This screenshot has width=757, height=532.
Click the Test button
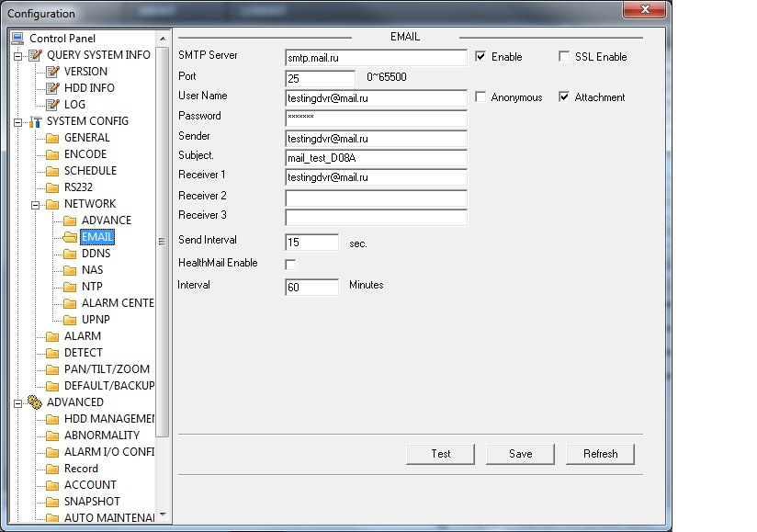click(x=440, y=454)
